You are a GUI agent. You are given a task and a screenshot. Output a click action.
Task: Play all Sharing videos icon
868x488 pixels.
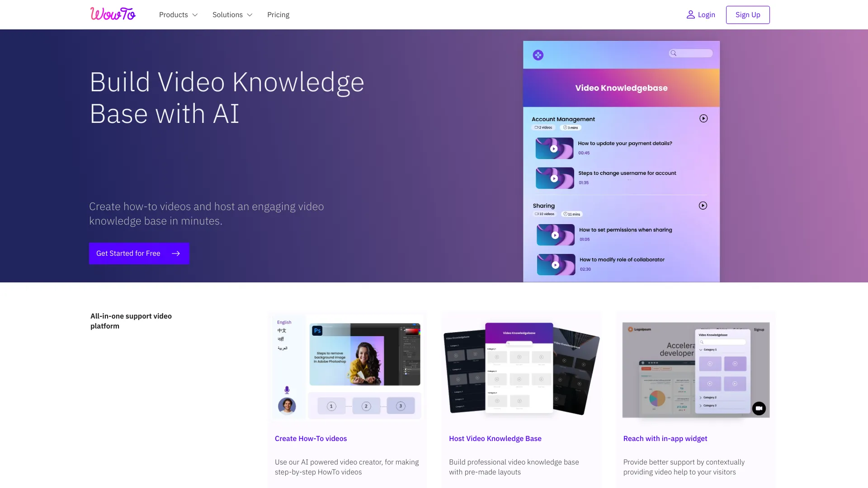point(703,206)
